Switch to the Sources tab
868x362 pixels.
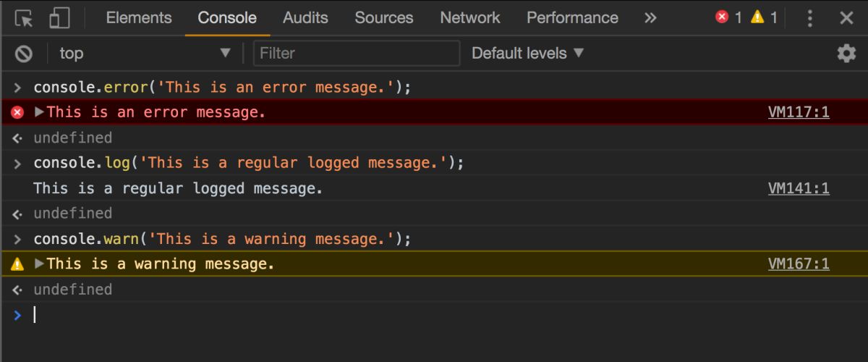pos(383,18)
